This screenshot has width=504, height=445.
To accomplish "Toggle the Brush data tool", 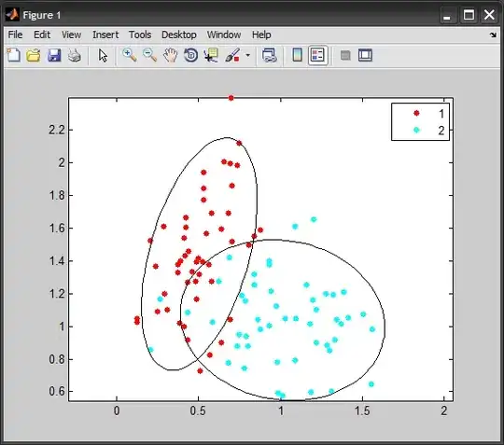I will coord(232,55).
